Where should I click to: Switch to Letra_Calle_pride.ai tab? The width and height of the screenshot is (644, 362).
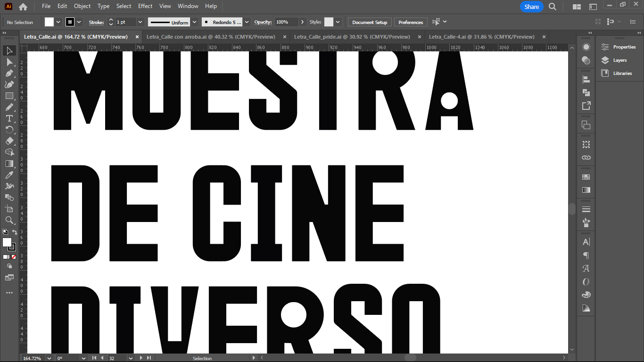click(352, 37)
